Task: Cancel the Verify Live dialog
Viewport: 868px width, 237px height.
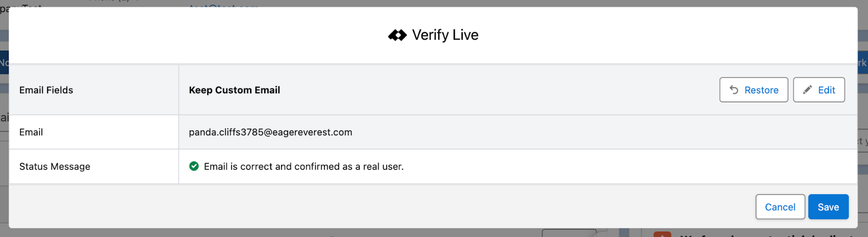Action: (x=780, y=207)
